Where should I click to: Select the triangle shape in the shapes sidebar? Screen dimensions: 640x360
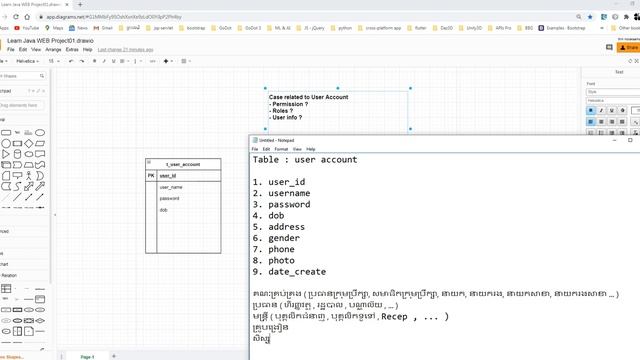[6, 154]
